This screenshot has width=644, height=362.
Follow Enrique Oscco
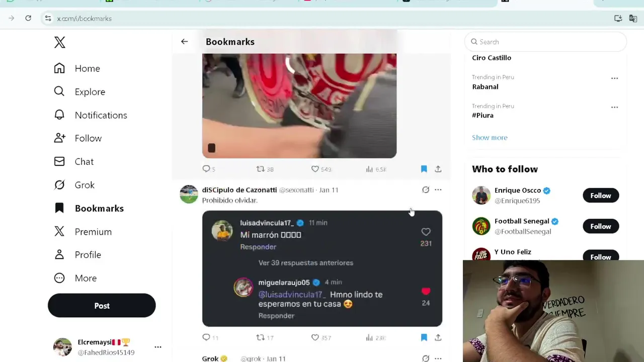pos(601,196)
